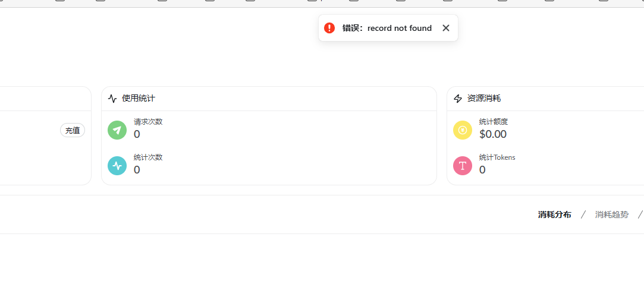
Task: Switch to the 消耗分布 tab
Action: pyautogui.click(x=554, y=214)
